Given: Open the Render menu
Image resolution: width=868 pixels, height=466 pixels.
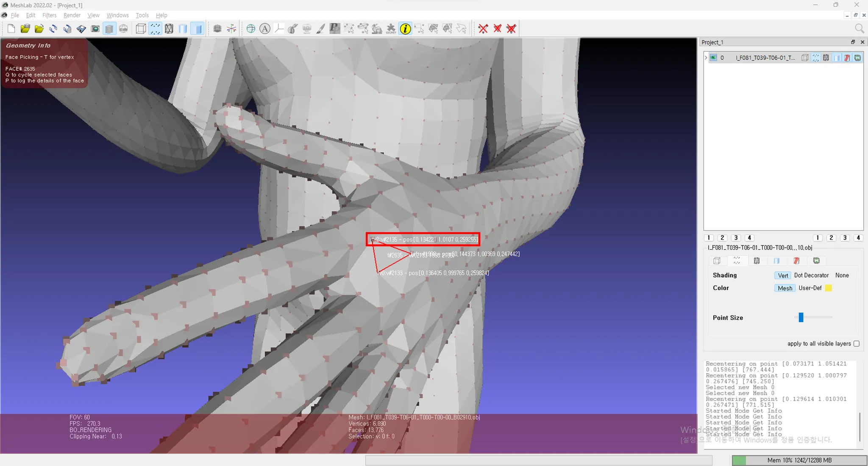Looking at the screenshot, I should (x=72, y=15).
